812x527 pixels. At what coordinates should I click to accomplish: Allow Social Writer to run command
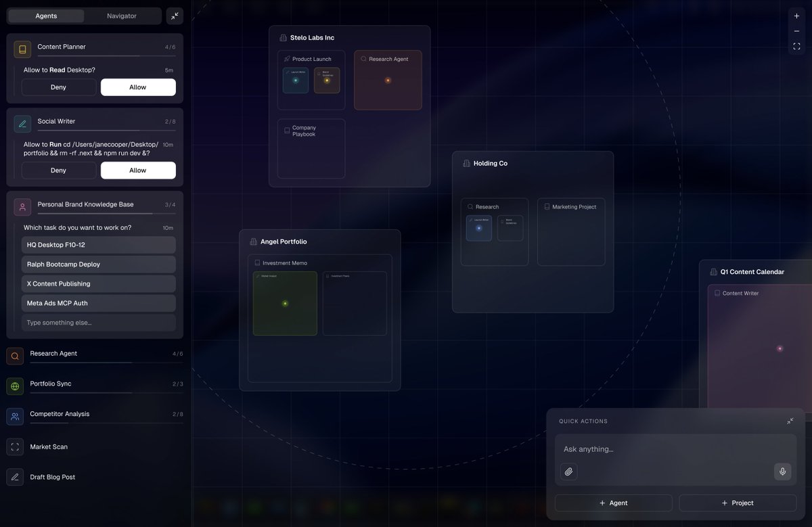[138, 170]
